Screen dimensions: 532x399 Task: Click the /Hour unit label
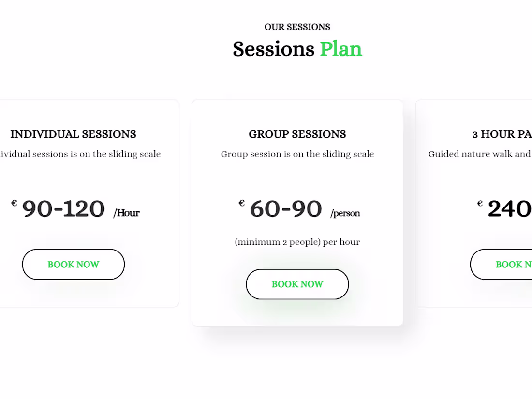(127, 213)
